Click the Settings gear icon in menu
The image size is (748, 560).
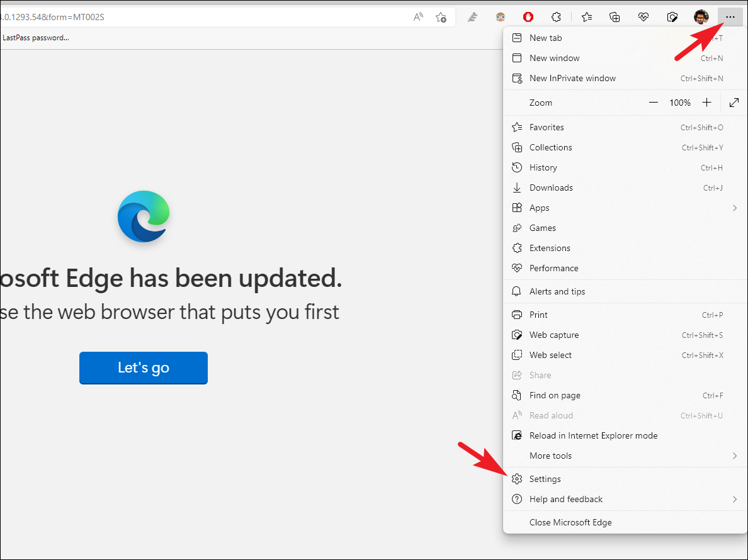[517, 479]
